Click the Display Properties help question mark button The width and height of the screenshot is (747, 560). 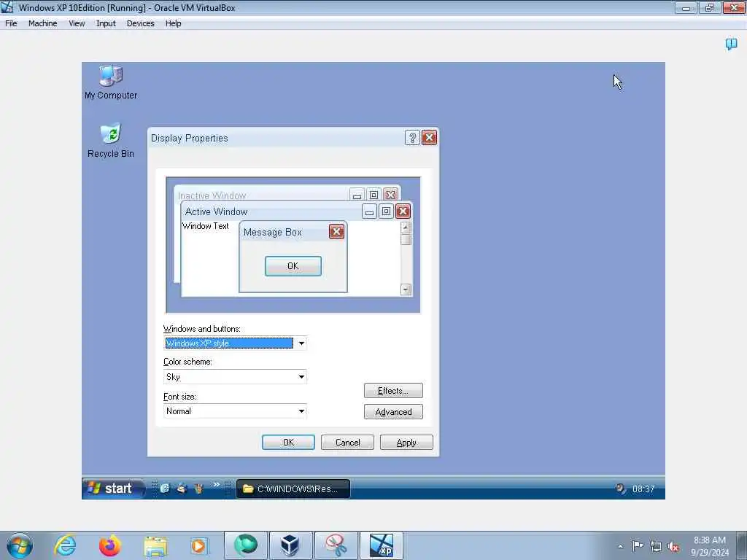coord(412,138)
